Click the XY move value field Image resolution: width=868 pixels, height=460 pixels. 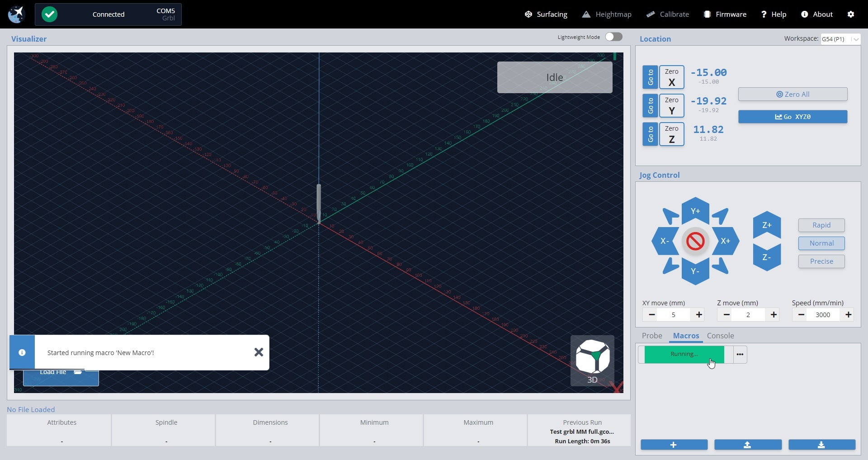pyautogui.click(x=674, y=315)
